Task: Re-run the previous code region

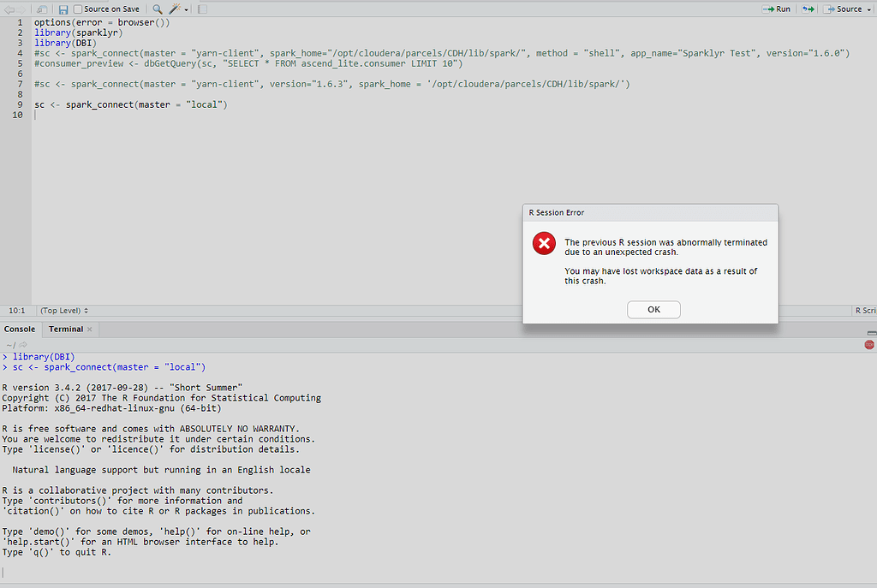Action: [x=808, y=9]
